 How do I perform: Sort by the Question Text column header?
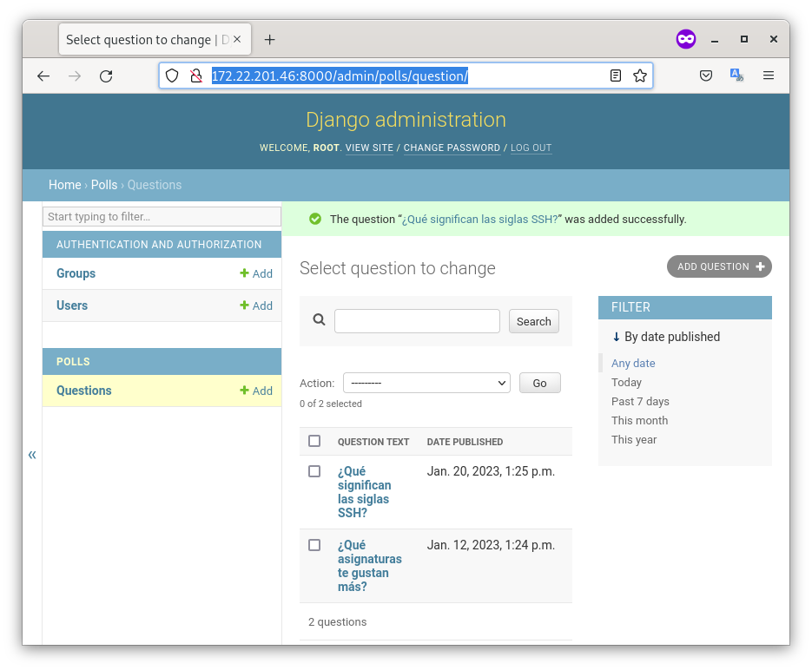(x=373, y=442)
